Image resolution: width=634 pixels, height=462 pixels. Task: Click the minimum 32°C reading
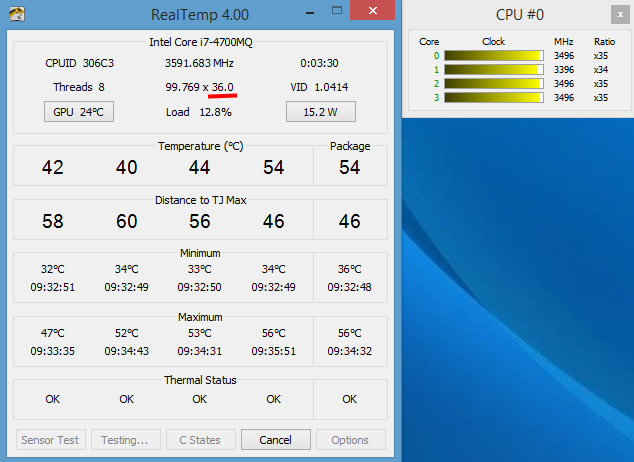53,269
